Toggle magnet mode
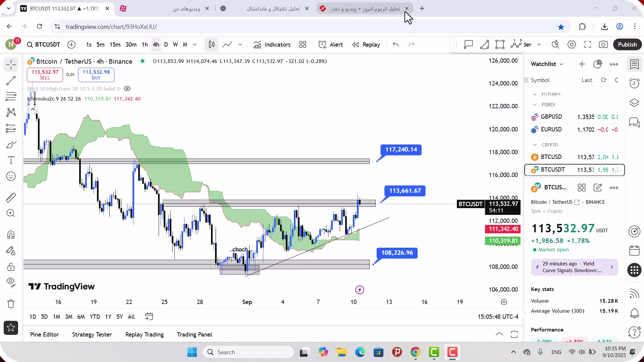The height and width of the screenshot is (362, 644). 11,235
